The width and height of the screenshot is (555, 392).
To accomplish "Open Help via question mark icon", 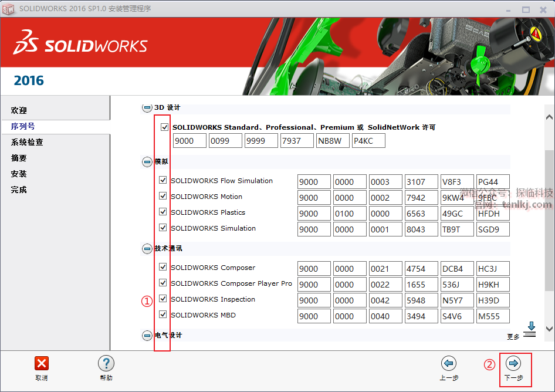I will coord(106,363).
